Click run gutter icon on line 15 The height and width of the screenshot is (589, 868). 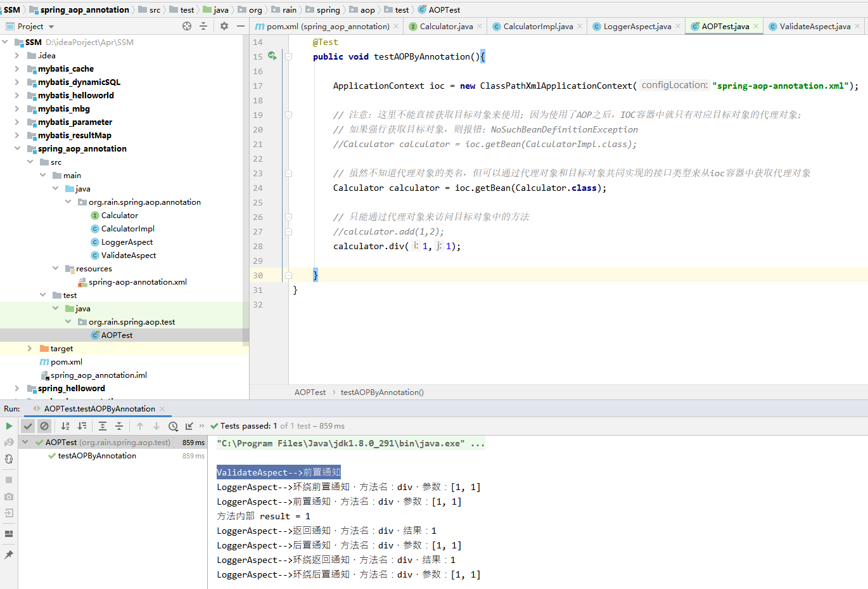click(x=272, y=56)
